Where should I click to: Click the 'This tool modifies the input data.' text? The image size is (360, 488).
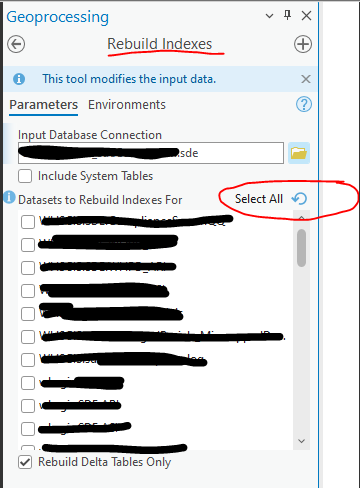point(129,79)
